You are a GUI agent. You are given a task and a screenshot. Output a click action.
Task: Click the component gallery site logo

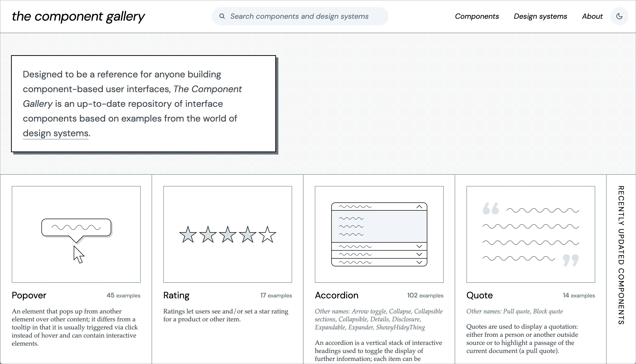tap(78, 17)
